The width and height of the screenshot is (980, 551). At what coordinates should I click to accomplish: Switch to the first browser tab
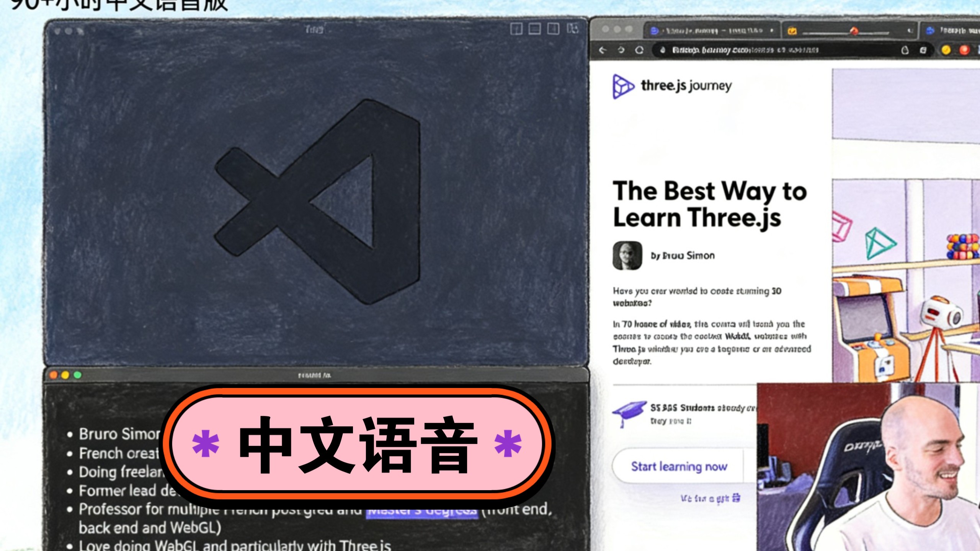click(712, 31)
